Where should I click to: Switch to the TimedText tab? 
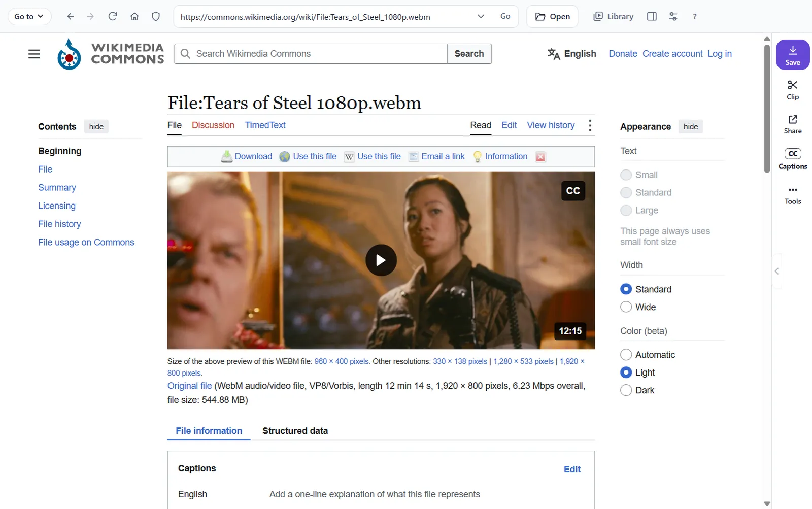click(x=265, y=125)
